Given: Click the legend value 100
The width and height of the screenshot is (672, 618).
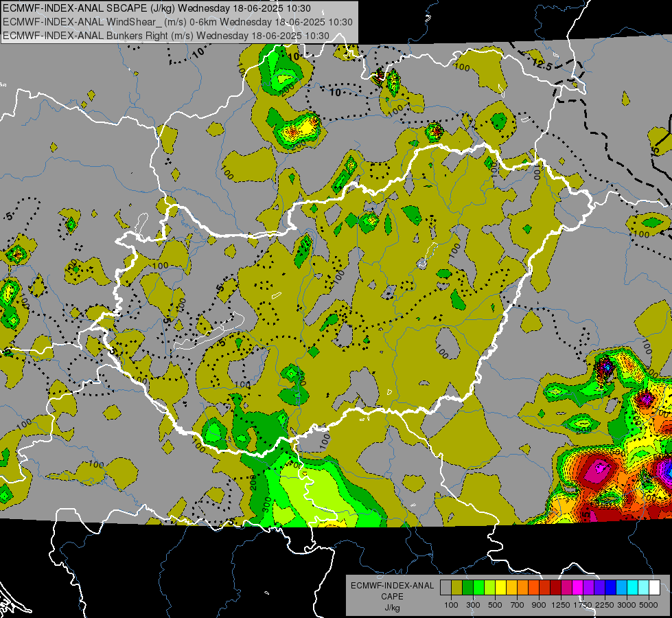Looking at the screenshot, I should (451, 605).
